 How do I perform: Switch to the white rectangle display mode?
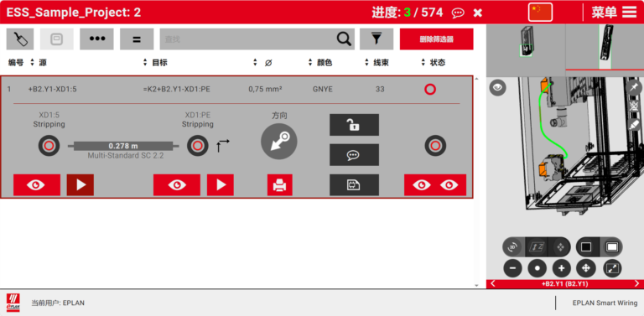[612, 247]
